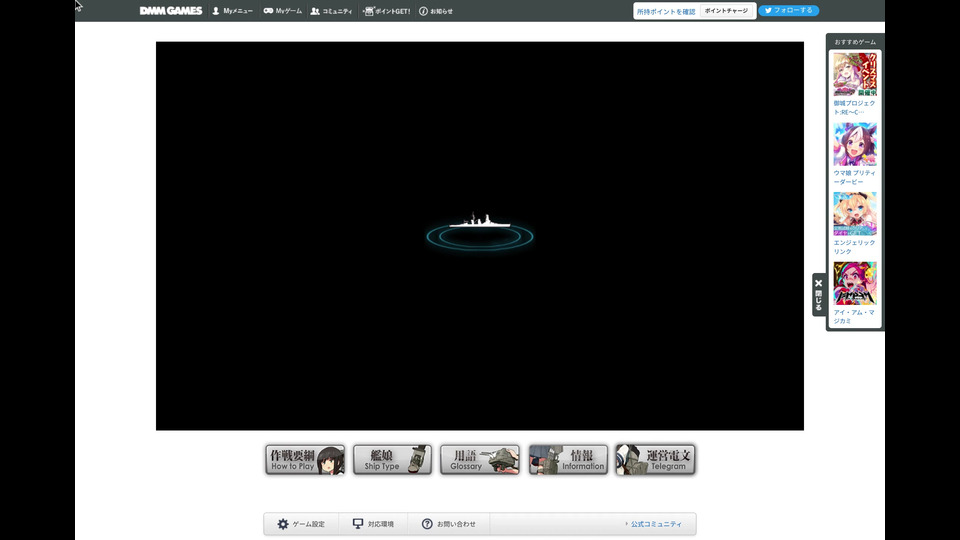The image size is (960, 540).
Task: Open the 運営電文 Telegram banner
Action: [656, 460]
